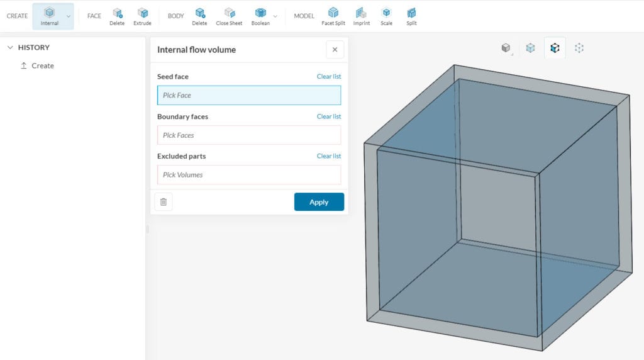Enable the wireframe vertices view mode
The width and height of the screenshot is (644, 360).
coord(579,48)
